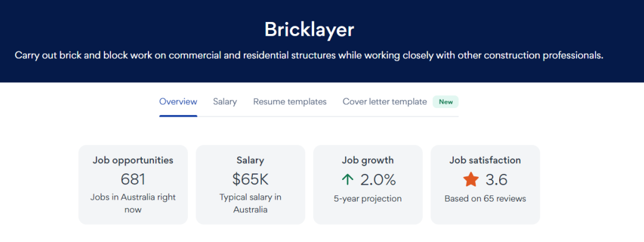Open the Overview tab
The height and width of the screenshot is (242, 644).
pos(178,101)
